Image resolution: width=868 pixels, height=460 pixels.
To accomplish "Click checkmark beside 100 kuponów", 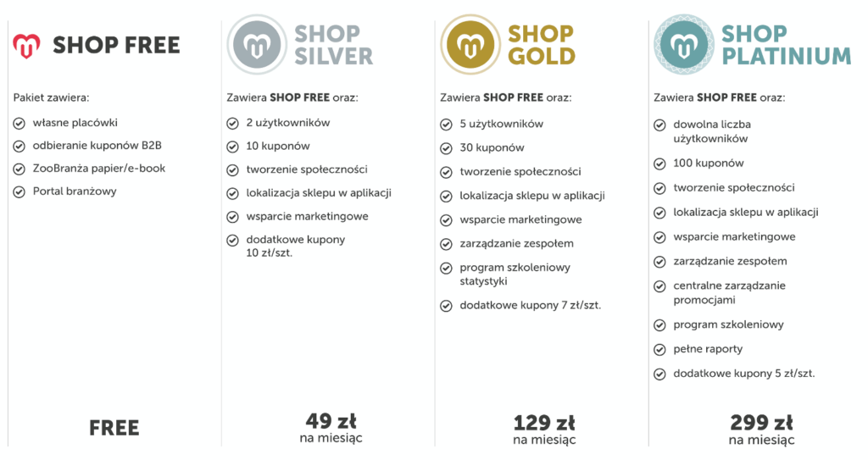I will [x=659, y=163].
